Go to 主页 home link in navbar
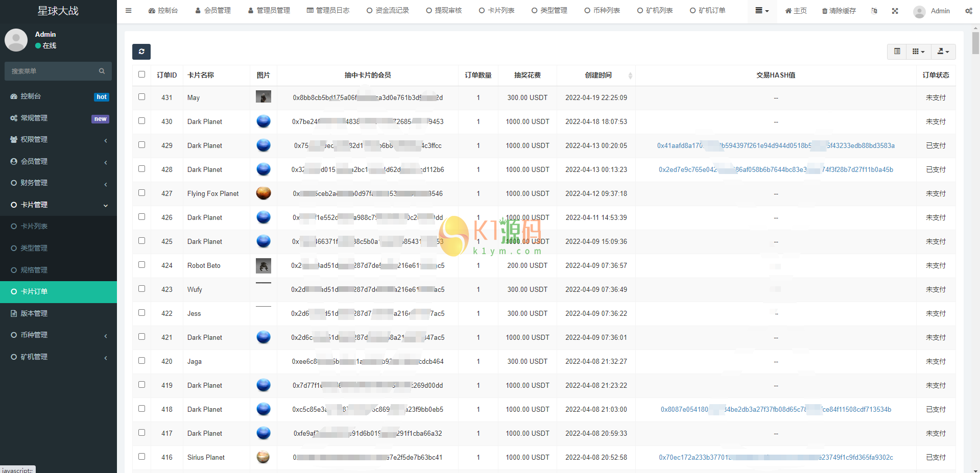 point(796,11)
